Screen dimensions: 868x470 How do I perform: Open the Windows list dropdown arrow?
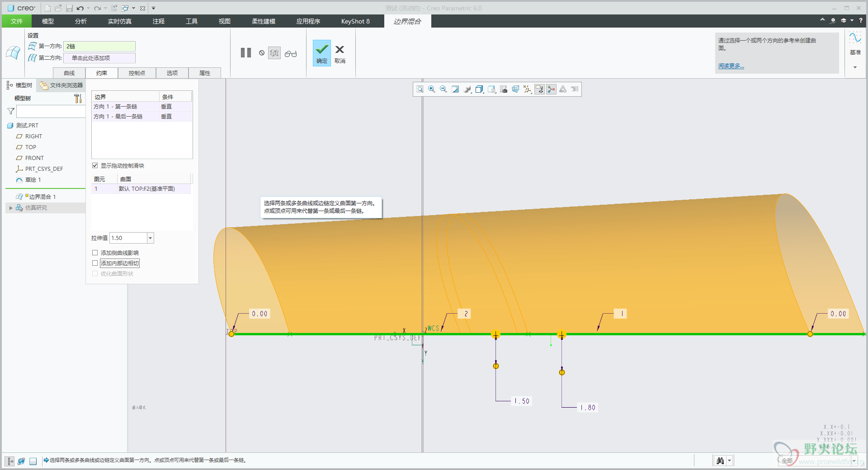pyautogui.click(x=133, y=8)
